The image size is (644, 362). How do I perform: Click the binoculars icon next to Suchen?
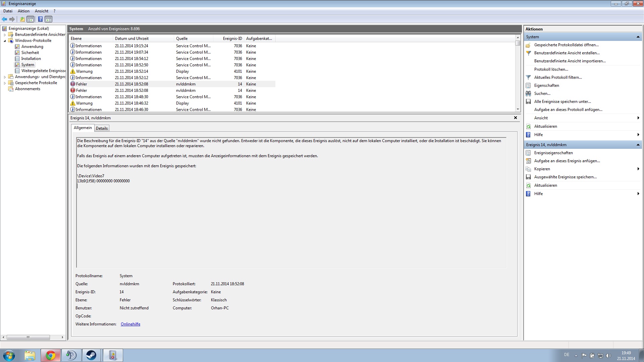528,94
